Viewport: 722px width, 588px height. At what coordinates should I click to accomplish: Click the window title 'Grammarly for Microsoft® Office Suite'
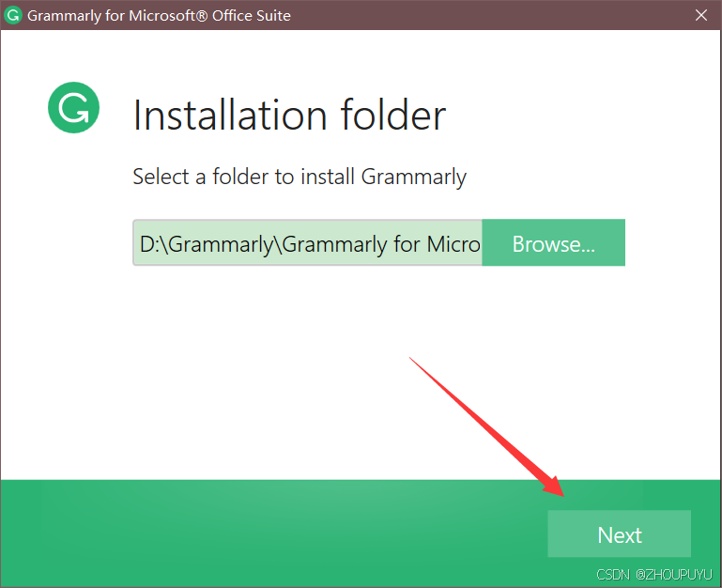159,16
